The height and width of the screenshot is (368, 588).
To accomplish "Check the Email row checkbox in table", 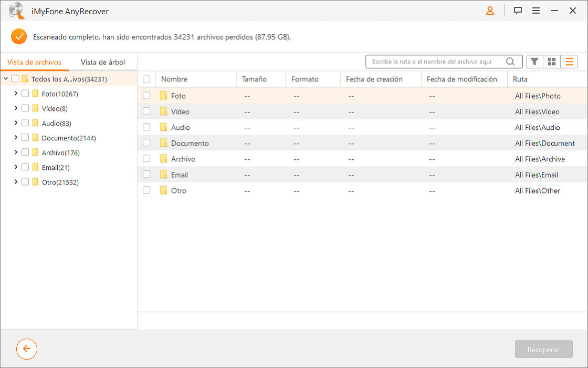I will click(146, 174).
